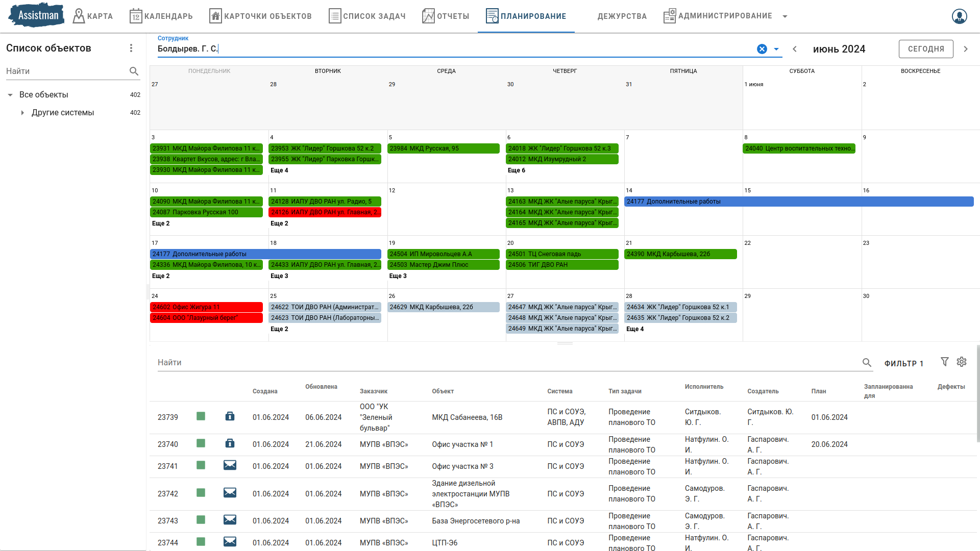This screenshot has width=980, height=551.
Task: Open the Администрирование dropdown arrow
Action: point(785,16)
